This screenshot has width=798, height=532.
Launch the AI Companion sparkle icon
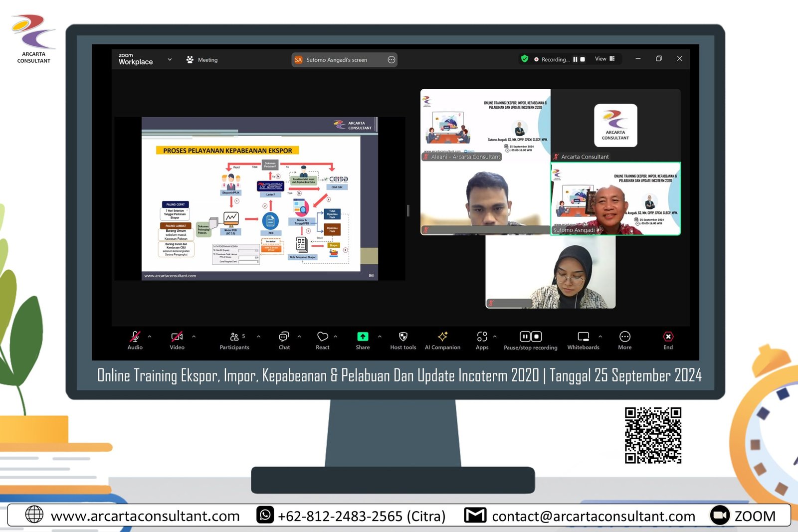(442, 337)
